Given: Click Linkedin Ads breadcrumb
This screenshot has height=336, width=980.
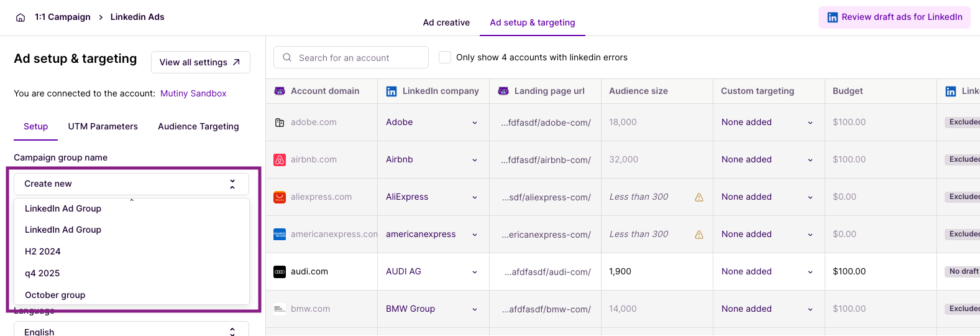Looking at the screenshot, I should [137, 17].
